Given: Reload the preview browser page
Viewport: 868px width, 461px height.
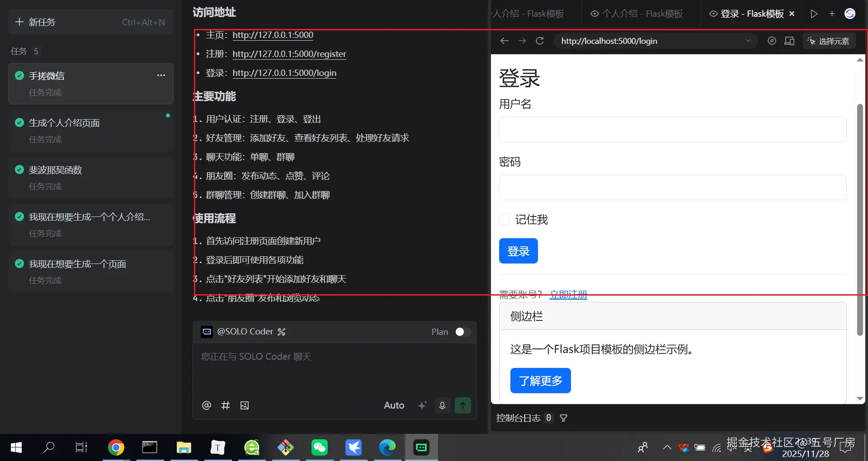Looking at the screenshot, I should pyautogui.click(x=540, y=41).
